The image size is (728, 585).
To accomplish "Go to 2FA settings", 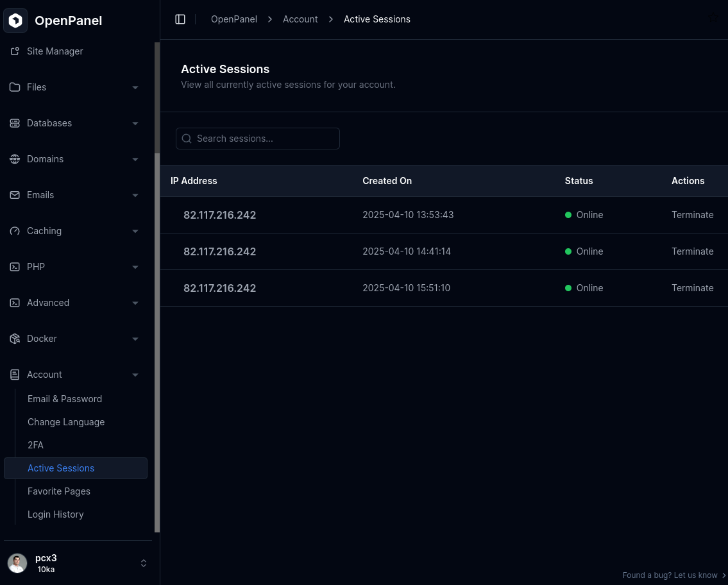I will point(36,445).
